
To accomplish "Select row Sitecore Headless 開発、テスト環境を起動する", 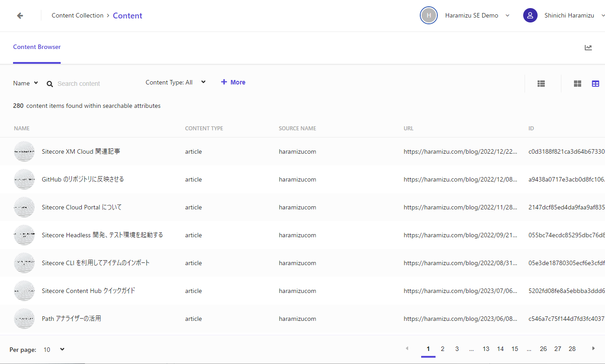I will point(102,235).
